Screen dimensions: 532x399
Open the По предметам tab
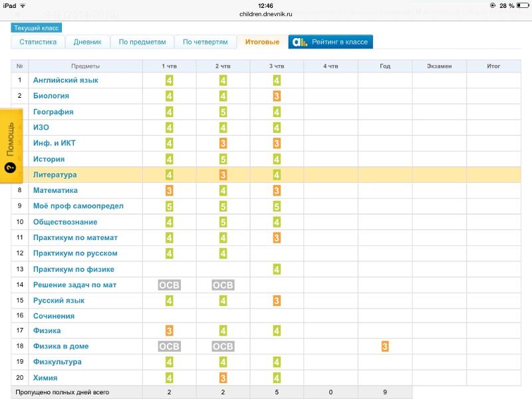tap(142, 42)
